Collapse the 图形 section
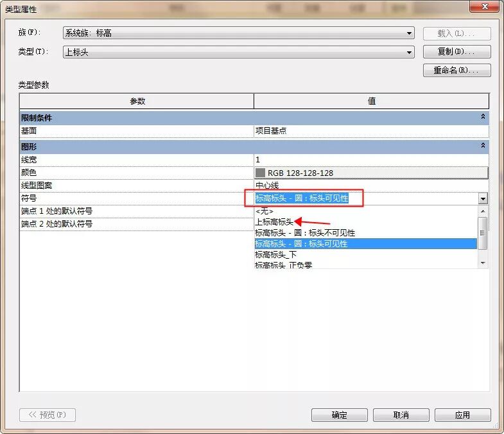Image resolution: width=504 pixels, height=434 pixels. pos(482,146)
